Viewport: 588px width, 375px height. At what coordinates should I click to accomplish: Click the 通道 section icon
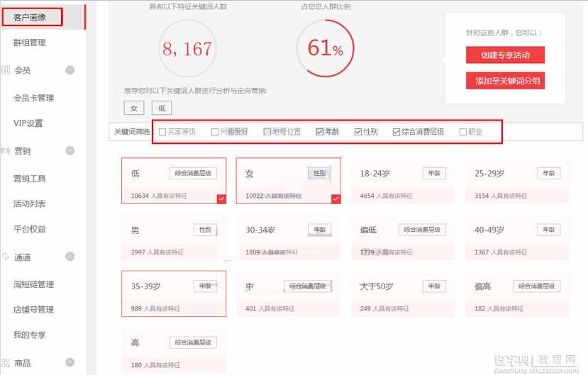5,257
